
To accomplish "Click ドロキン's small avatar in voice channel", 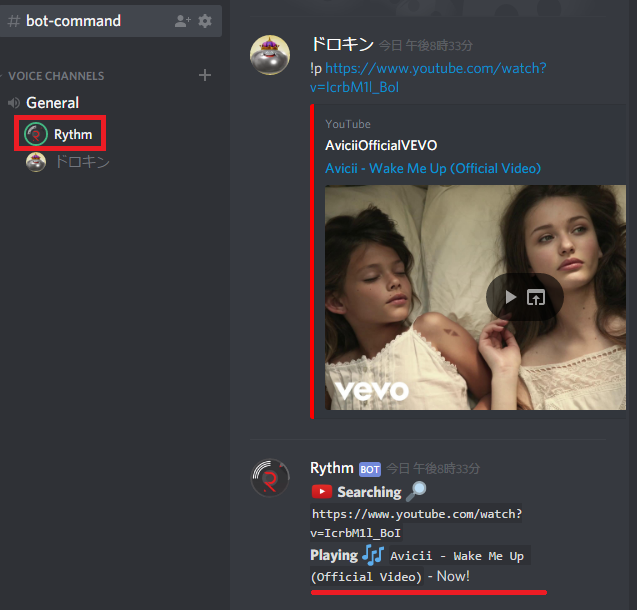I will pos(36,162).
